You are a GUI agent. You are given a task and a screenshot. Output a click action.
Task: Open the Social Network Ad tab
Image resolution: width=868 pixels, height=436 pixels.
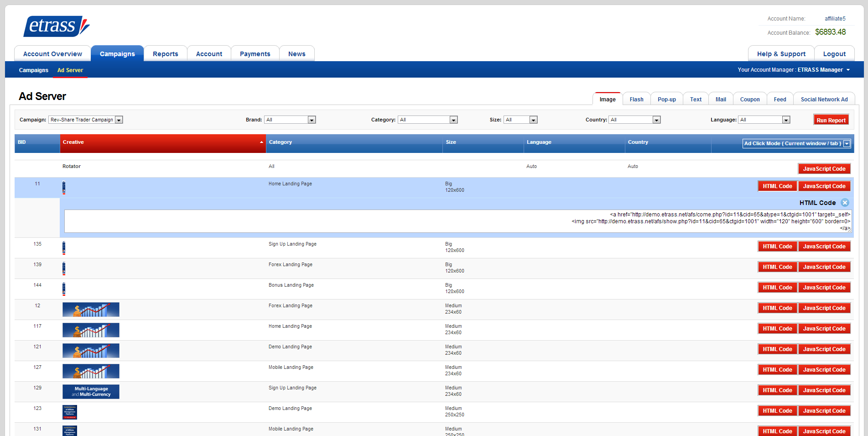(x=824, y=100)
